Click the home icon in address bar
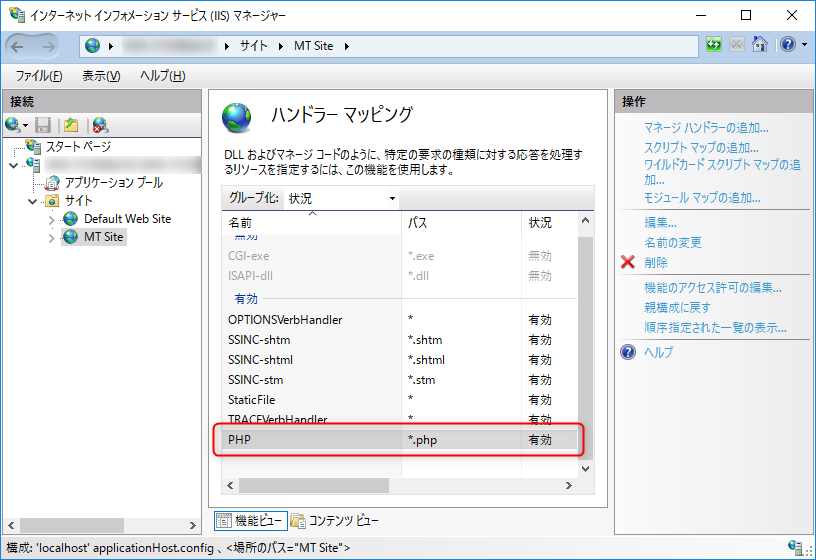816x560 pixels. coord(760,45)
